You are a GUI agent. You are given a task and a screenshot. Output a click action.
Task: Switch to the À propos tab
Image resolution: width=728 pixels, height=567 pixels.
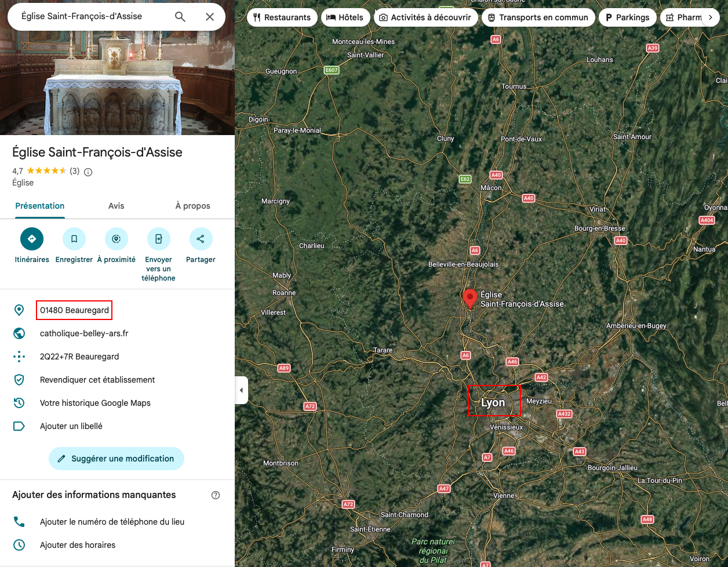click(193, 206)
